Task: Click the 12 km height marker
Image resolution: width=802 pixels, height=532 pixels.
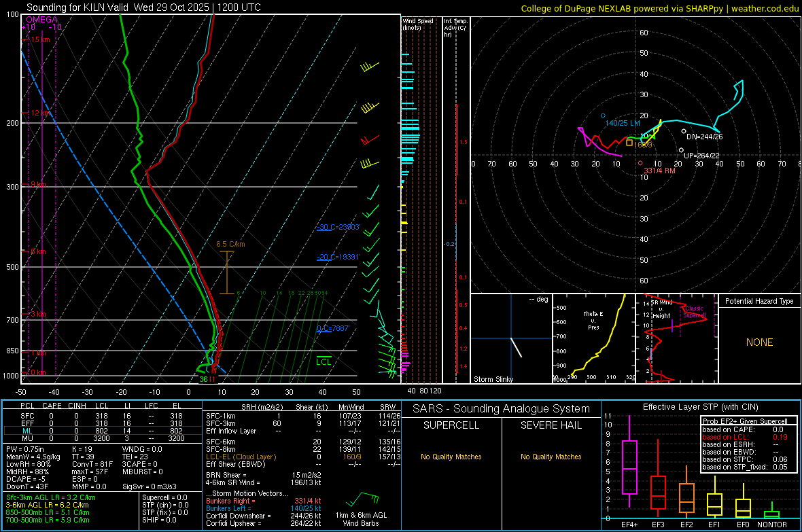Action: tap(40, 113)
